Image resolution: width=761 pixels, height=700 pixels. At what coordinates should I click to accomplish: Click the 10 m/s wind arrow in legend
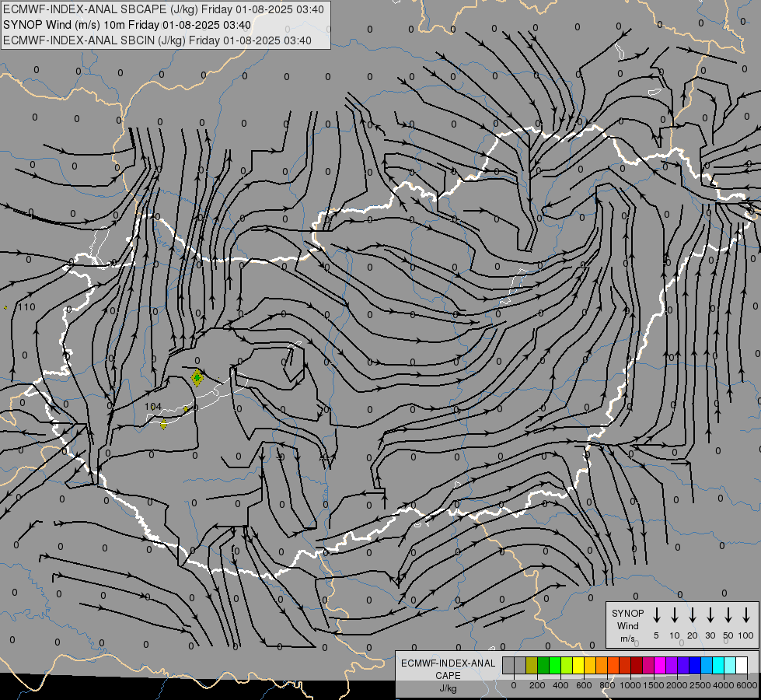tap(675, 614)
